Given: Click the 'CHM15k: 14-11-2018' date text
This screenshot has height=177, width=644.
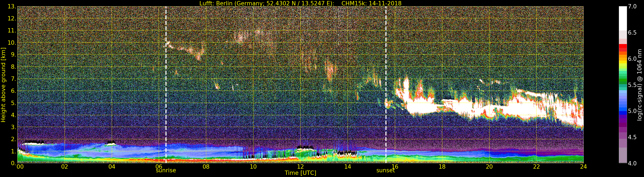Looking at the screenshot, I should (x=371, y=3).
